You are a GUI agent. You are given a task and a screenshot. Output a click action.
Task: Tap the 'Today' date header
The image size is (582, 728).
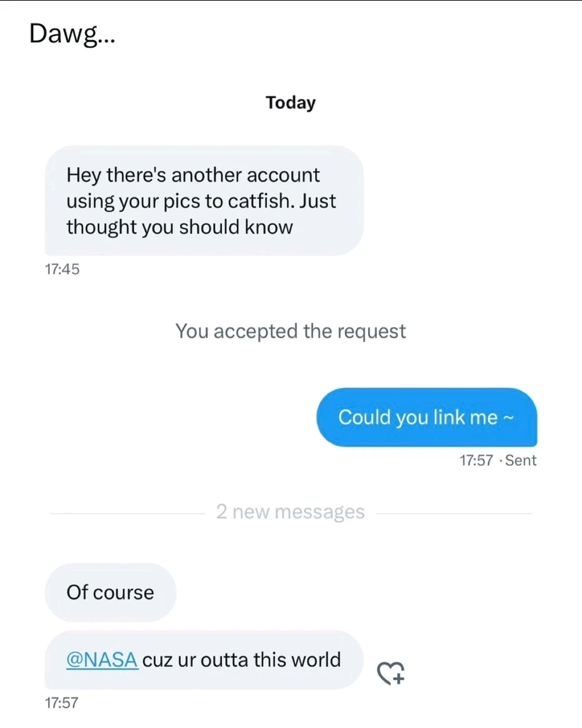(290, 103)
